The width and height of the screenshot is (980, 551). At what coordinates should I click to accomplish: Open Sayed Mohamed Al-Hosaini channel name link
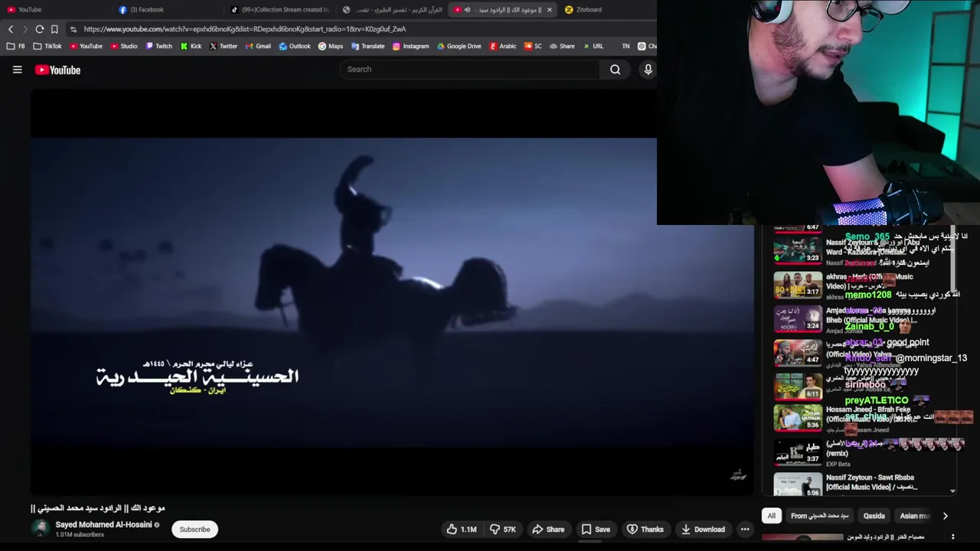tap(103, 525)
